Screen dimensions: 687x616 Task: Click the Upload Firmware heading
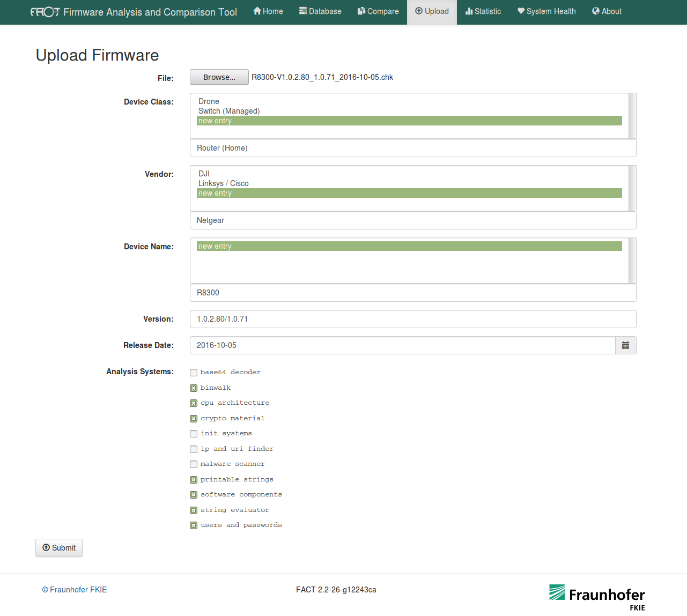pos(97,55)
